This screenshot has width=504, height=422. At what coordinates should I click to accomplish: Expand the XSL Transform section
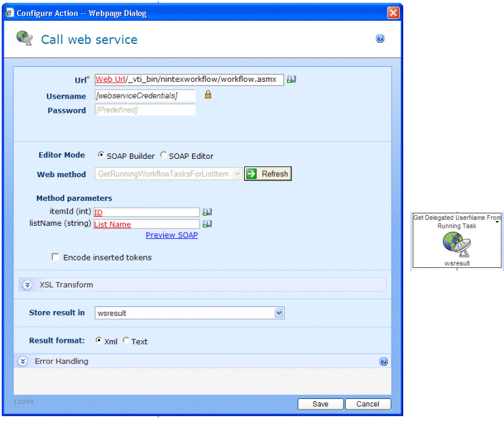click(x=28, y=285)
